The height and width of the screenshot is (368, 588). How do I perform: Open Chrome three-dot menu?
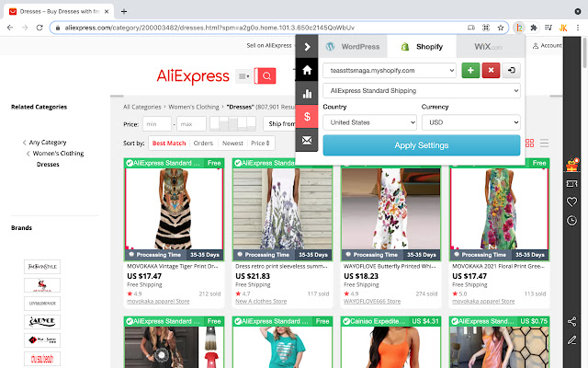(578, 28)
